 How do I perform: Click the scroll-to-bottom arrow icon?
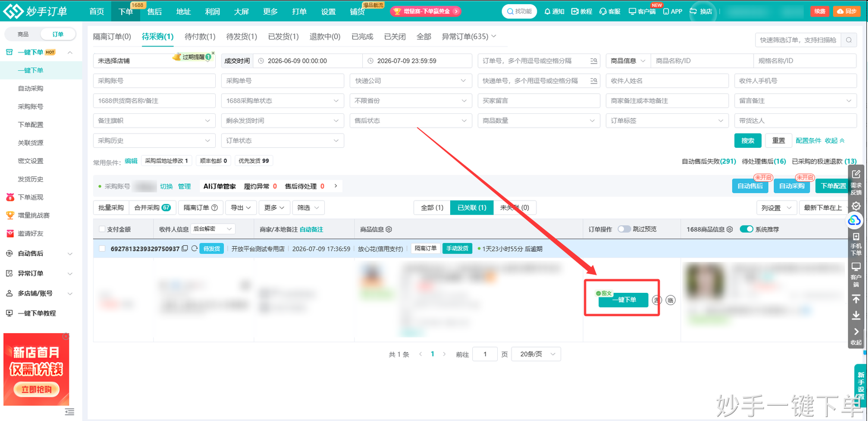856,316
